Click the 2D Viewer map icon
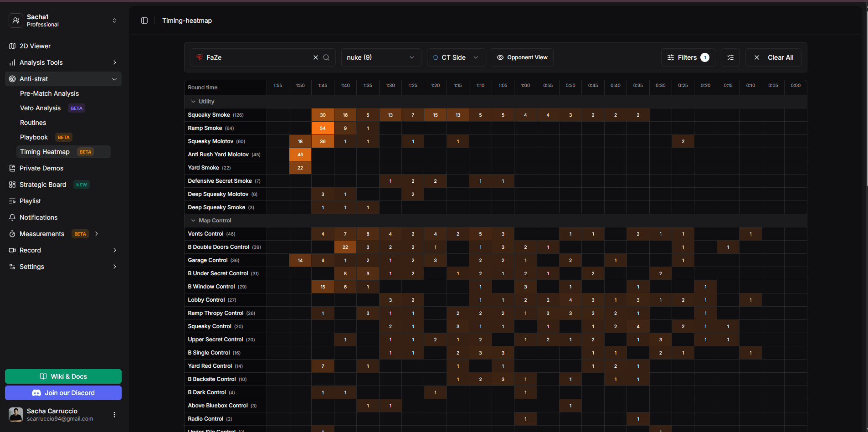Image resolution: width=868 pixels, height=432 pixels. [12, 46]
